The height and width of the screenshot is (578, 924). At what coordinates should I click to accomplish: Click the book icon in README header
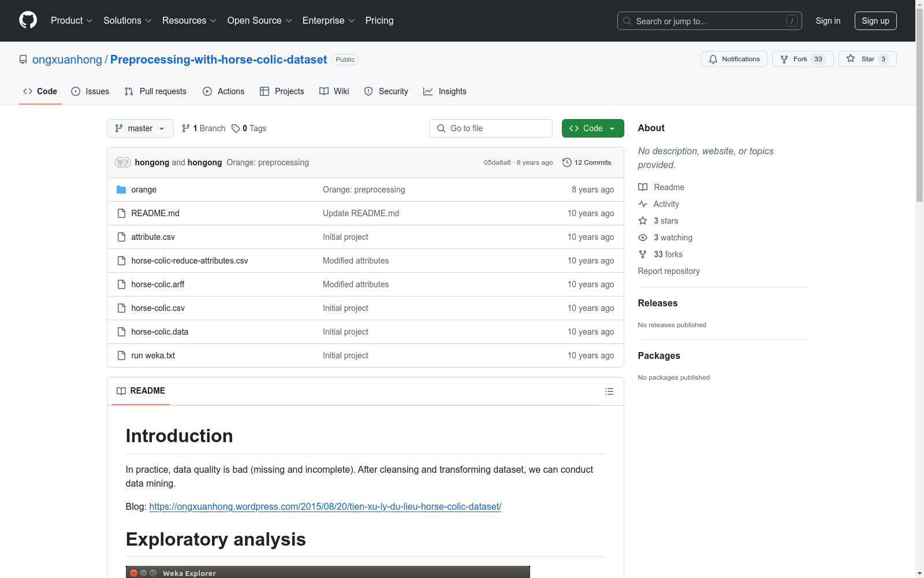point(121,391)
